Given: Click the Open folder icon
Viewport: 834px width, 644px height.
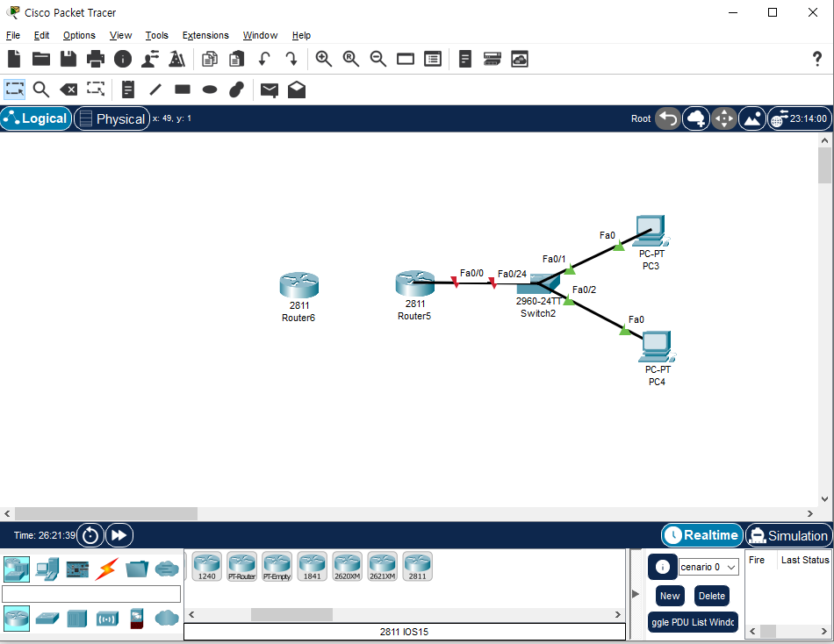Looking at the screenshot, I should (x=41, y=59).
